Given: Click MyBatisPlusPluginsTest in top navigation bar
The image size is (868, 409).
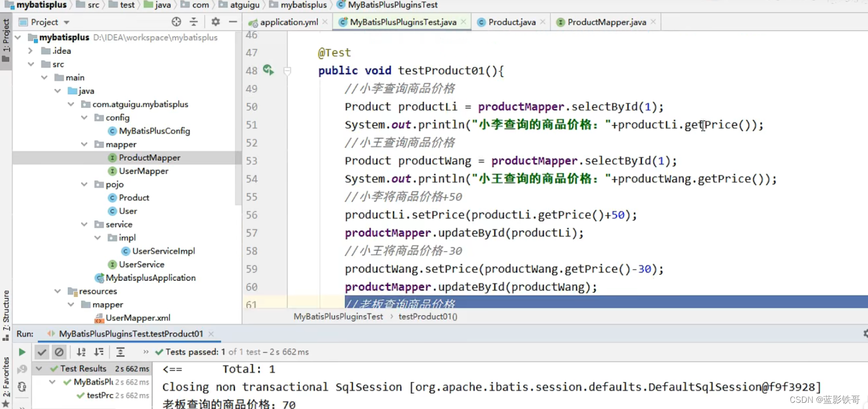Looking at the screenshot, I should tap(387, 5).
